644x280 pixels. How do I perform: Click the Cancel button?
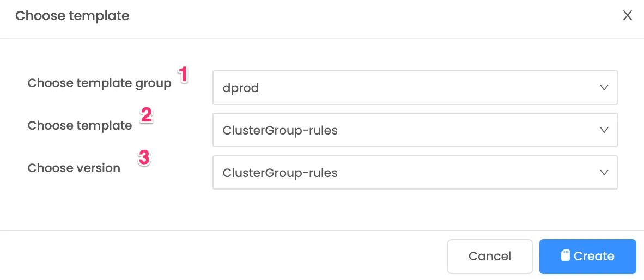click(490, 257)
